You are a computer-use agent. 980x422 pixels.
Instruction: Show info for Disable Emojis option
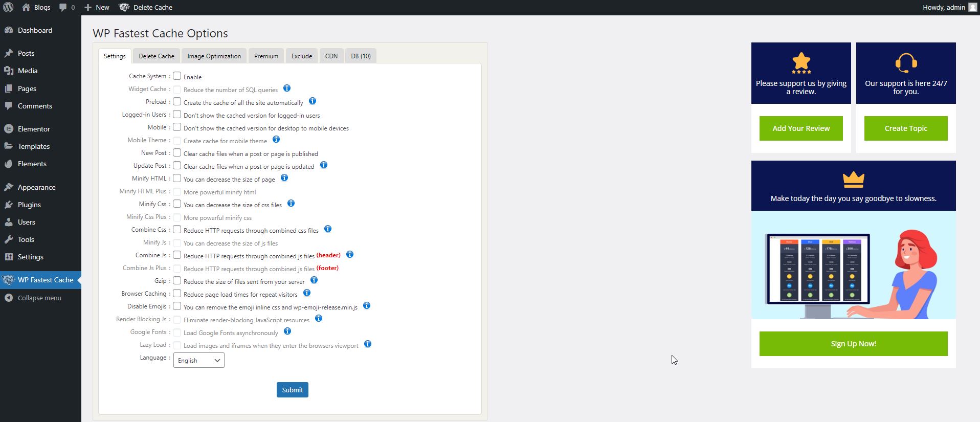click(367, 306)
